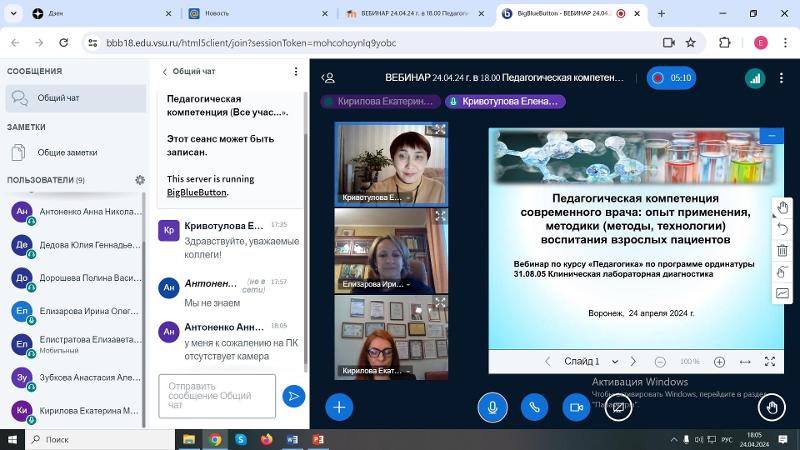Click the chat message input field
The height and width of the screenshot is (450, 800).
click(216, 396)
